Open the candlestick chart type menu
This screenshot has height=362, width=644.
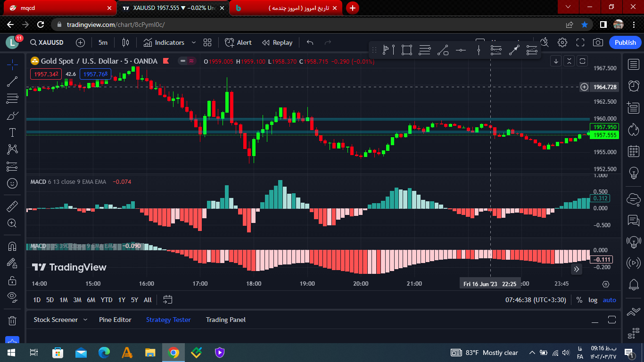click(x=125, y=42)
